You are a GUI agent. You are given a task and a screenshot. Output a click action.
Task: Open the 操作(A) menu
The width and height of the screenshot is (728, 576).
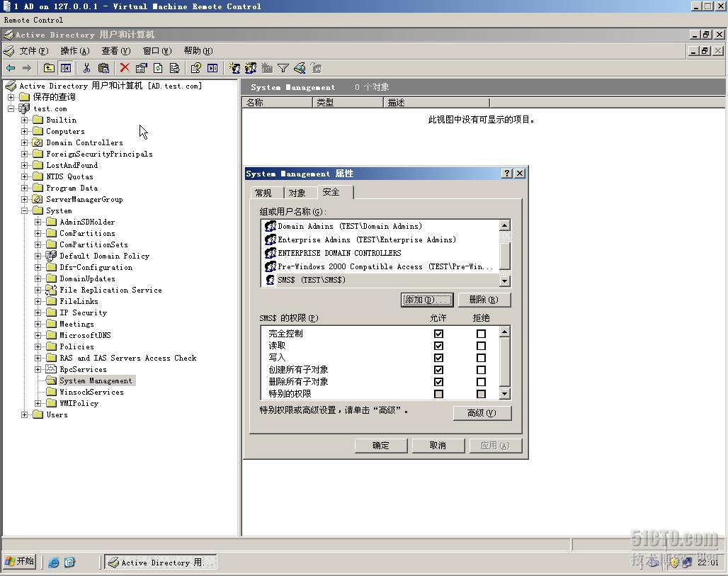75,50
